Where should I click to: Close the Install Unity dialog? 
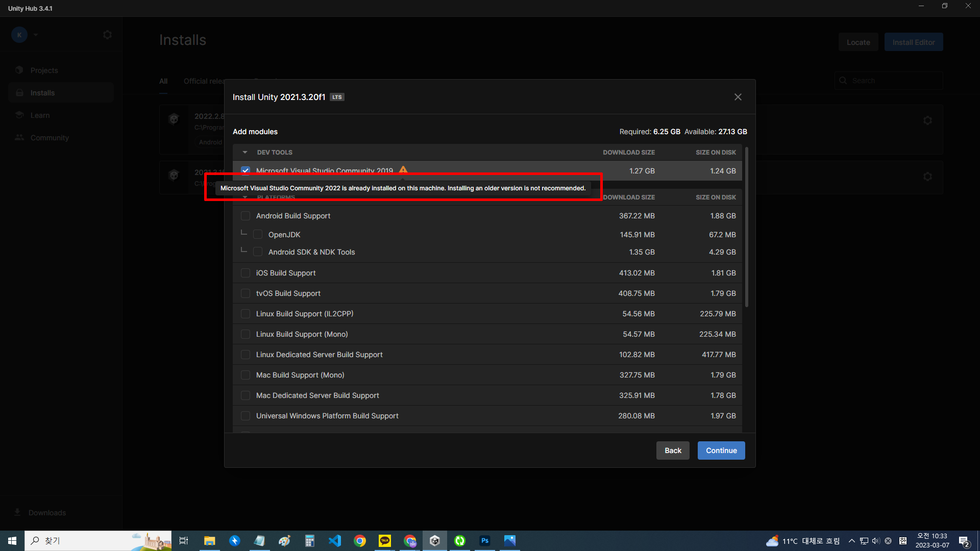click(x=738, y=97)
